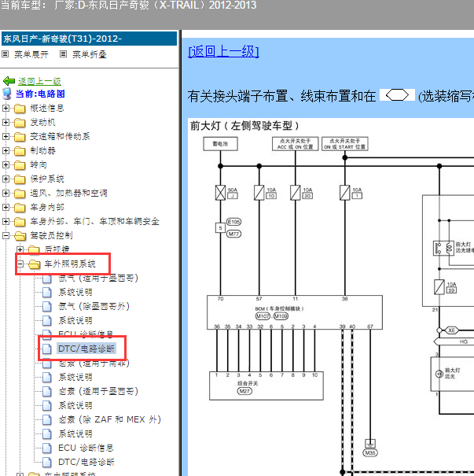Image resolution: width=474 pixels, height=476 pixels.
Task: Expand the 制动器 tree node
Action: pos(6,150)
